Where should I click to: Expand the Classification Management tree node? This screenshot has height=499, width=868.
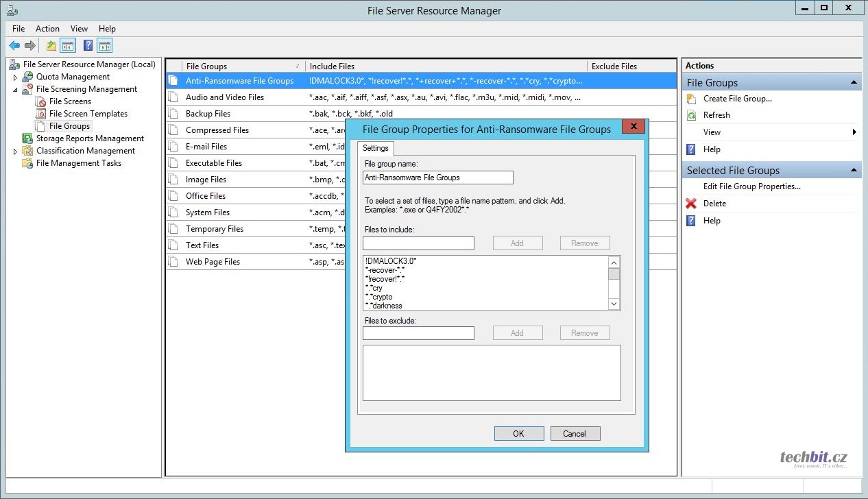pos(16,151)
